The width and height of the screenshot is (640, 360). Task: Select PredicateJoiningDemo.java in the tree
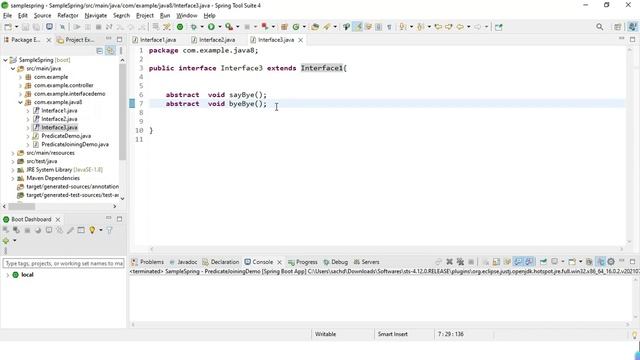[75, 144]
